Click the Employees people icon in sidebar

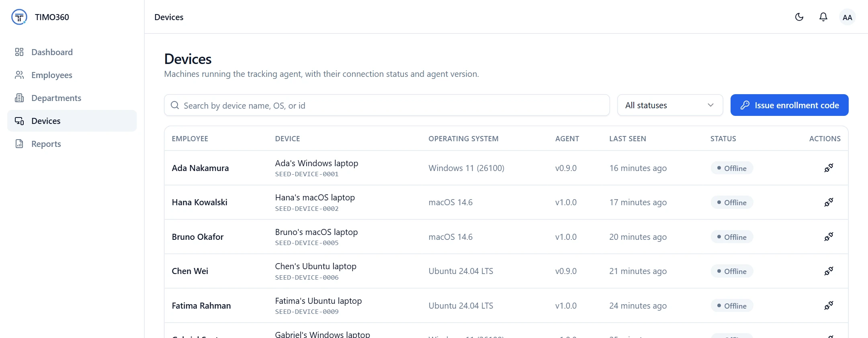click(19, 75)
